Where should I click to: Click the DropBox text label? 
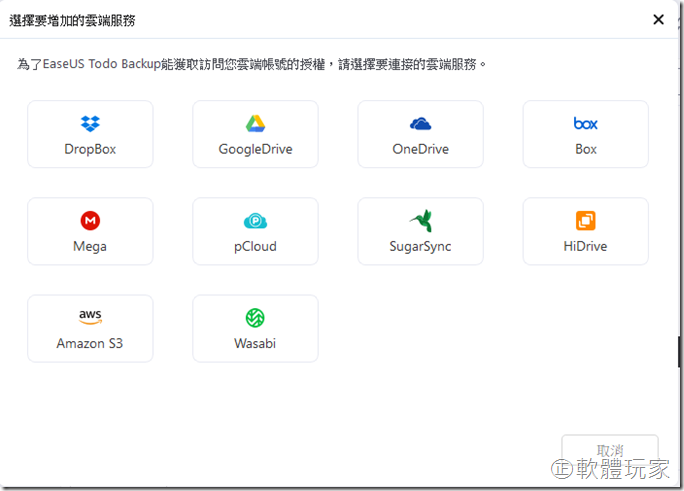pos(90,149)
